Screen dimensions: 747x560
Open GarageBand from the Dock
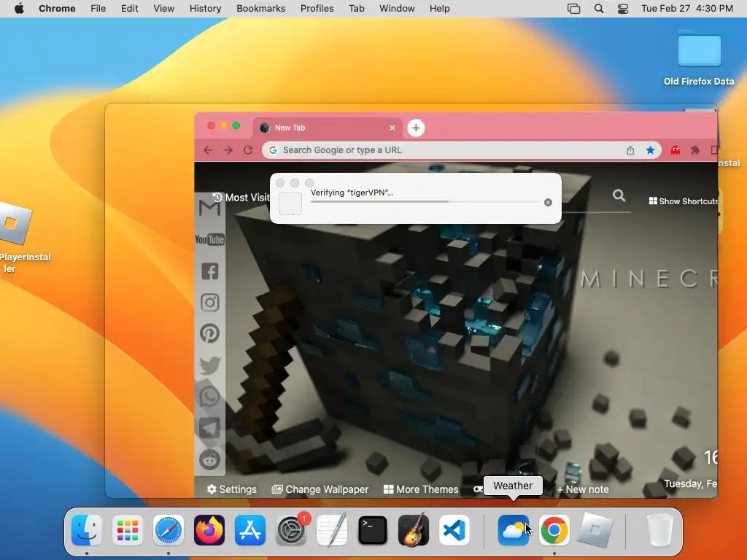[x=413, y=530]
